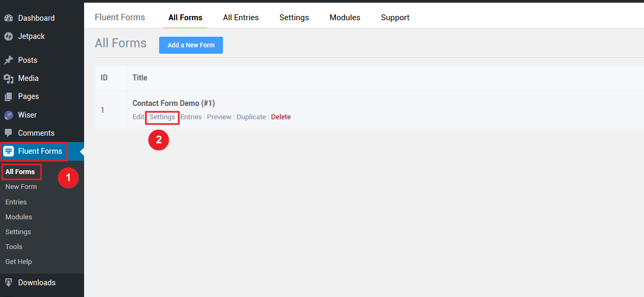
Task: Click Entries under Contact Form Demo
Action: click(191, 117)
